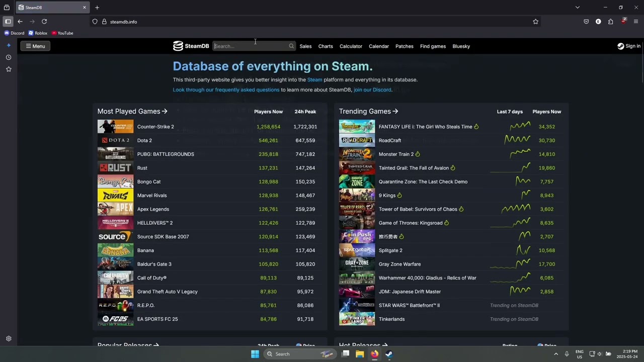Viewport: 644px width, 362px height.
Task: Open the join our Discord link
Action: 372,90
